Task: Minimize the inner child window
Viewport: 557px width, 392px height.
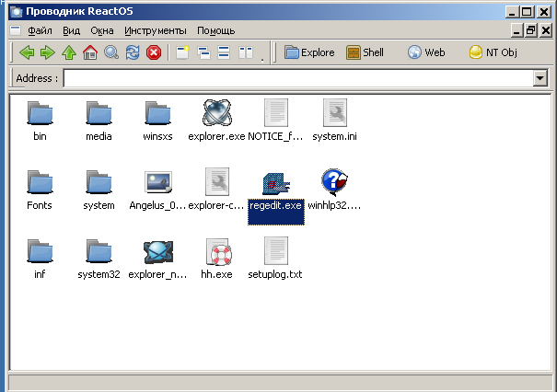Action: [516, 30]
